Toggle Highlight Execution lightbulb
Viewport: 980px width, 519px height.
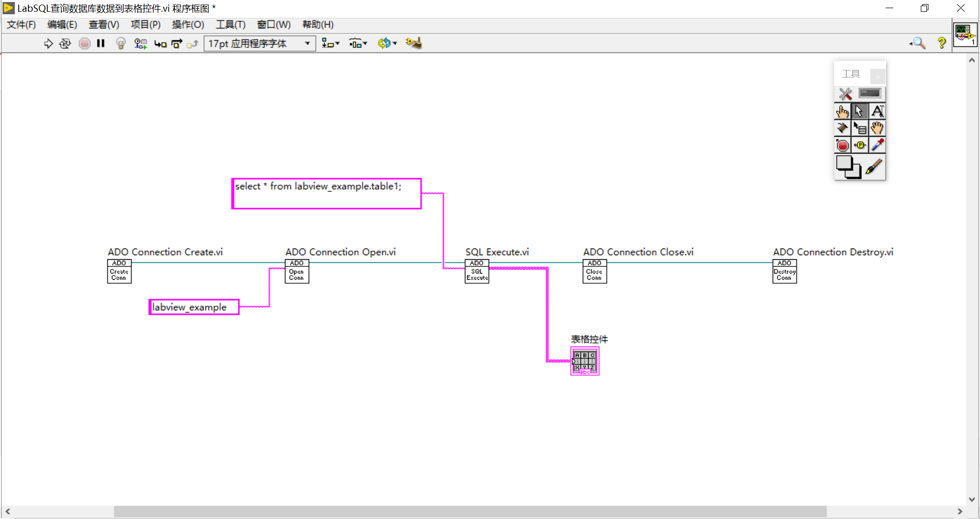point(120,43)
